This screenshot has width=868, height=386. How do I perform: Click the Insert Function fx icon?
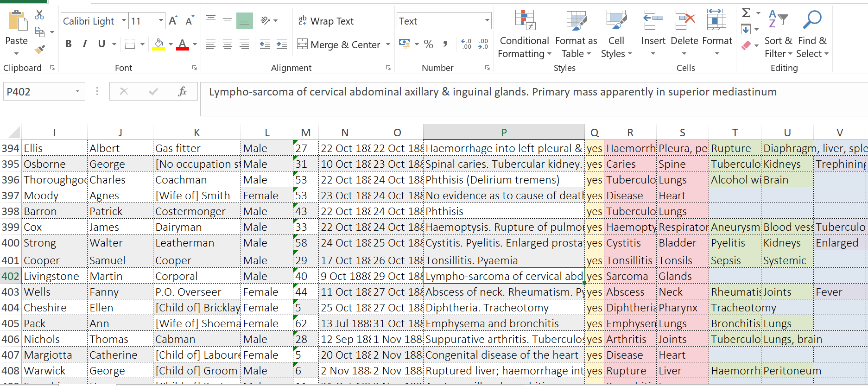click(182, 92)
